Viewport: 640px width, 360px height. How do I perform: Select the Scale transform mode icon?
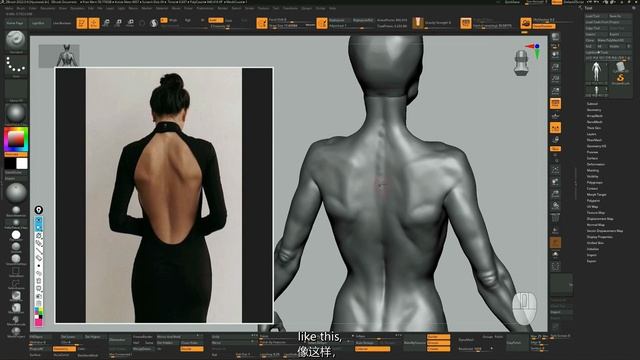pos(118,22)
